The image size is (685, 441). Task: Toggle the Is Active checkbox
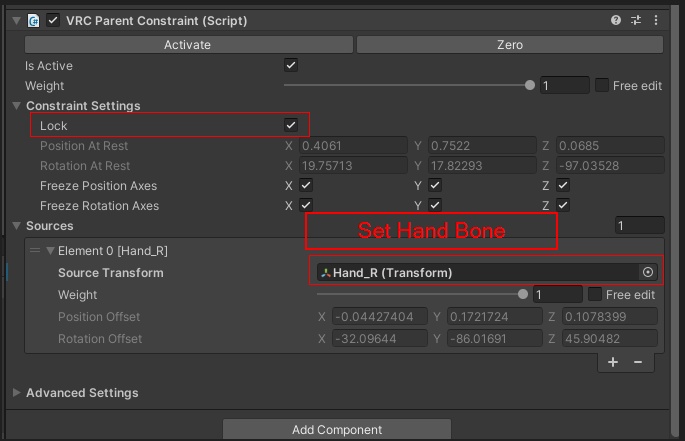tap(291, 66)
